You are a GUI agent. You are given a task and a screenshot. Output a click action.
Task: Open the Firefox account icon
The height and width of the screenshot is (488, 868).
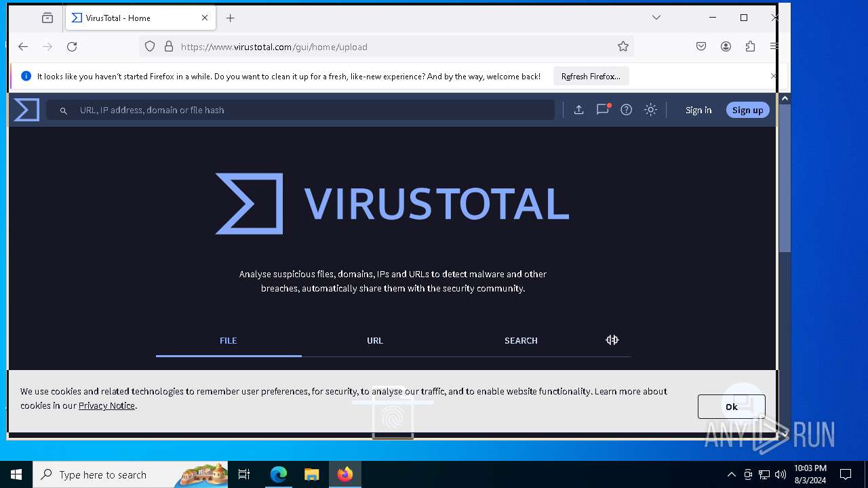click(726, 47)
